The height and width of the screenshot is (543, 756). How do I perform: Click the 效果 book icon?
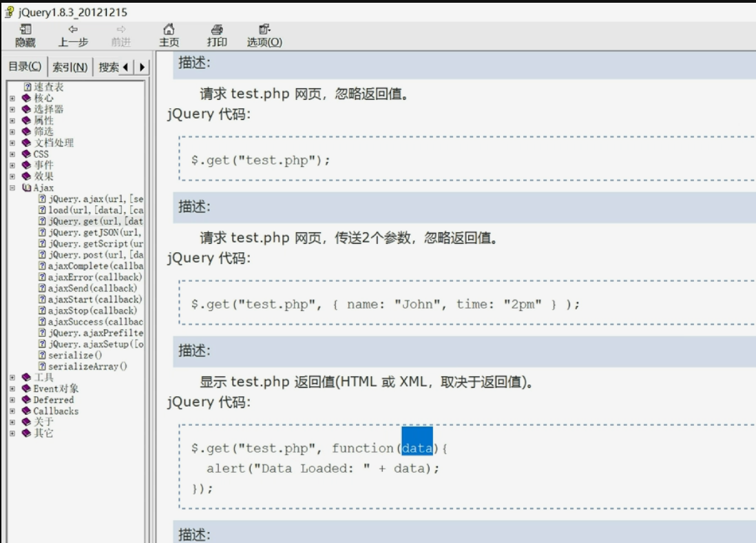[27, 176]
